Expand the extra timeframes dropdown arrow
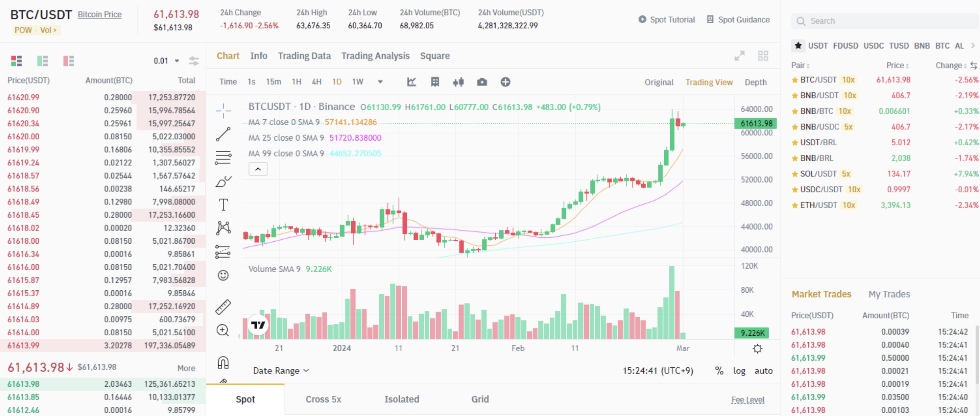This screenshot has height=416, width=980. tap(380, 82)
